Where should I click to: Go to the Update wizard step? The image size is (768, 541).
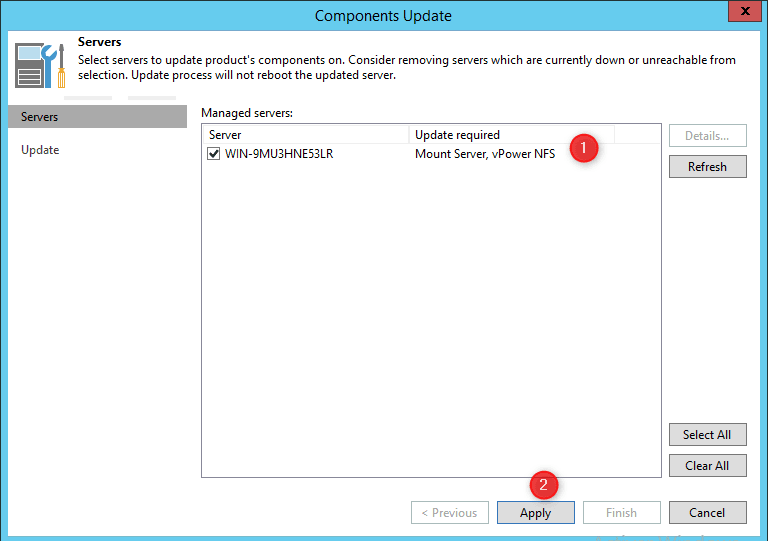(x=40, y=150)
